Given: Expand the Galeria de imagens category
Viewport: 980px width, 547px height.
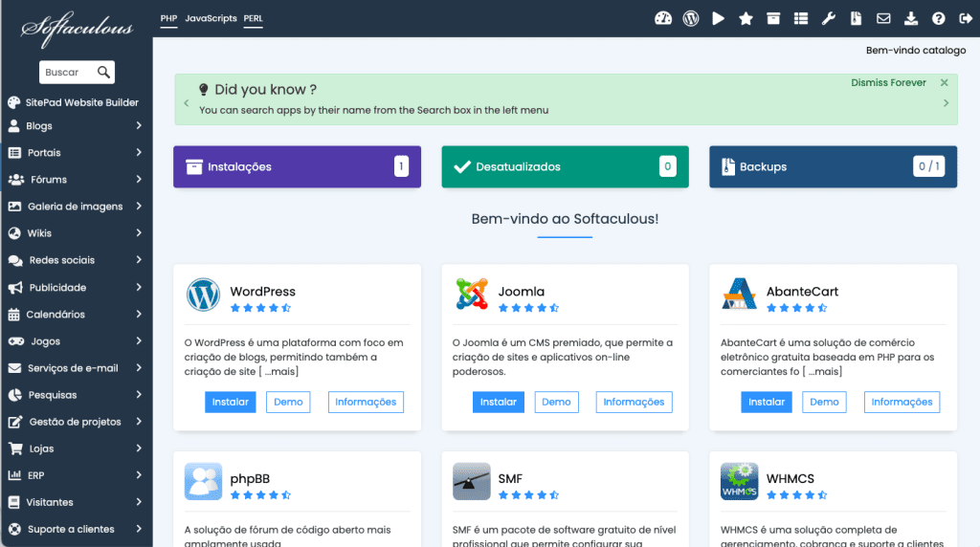Looking at the screenshot, I should [77, 206].
